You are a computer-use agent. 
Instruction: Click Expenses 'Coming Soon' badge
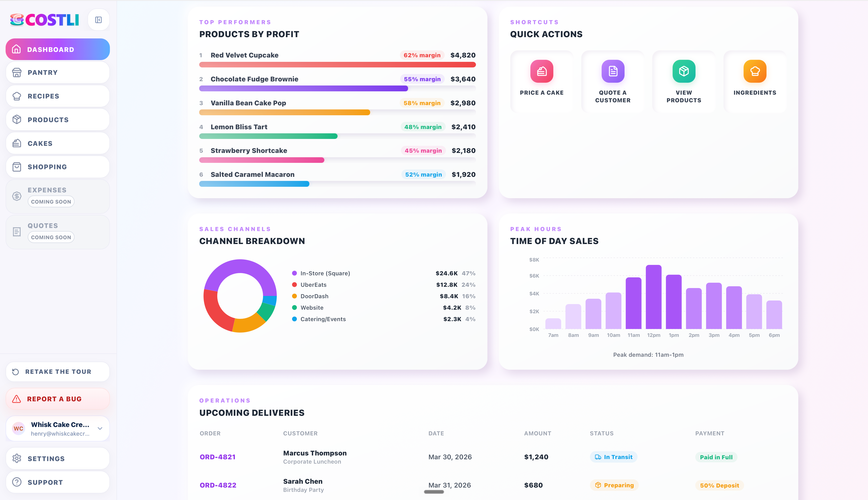tap(51, 202)
